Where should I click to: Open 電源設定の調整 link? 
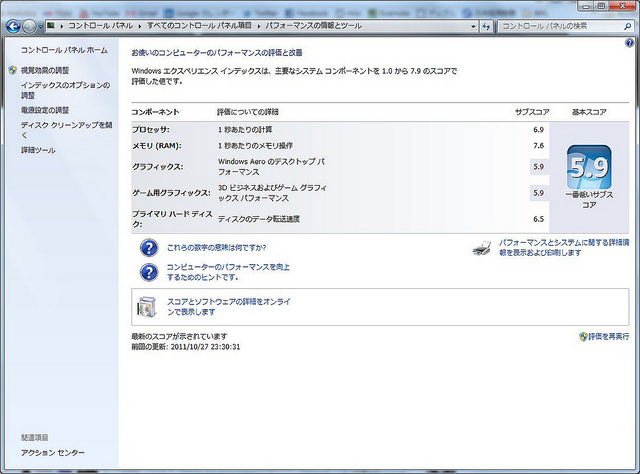[45, 110]
